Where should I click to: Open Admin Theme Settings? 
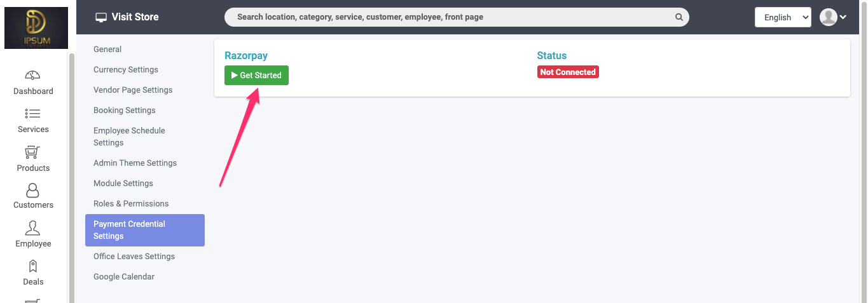(x=135, y=163)
